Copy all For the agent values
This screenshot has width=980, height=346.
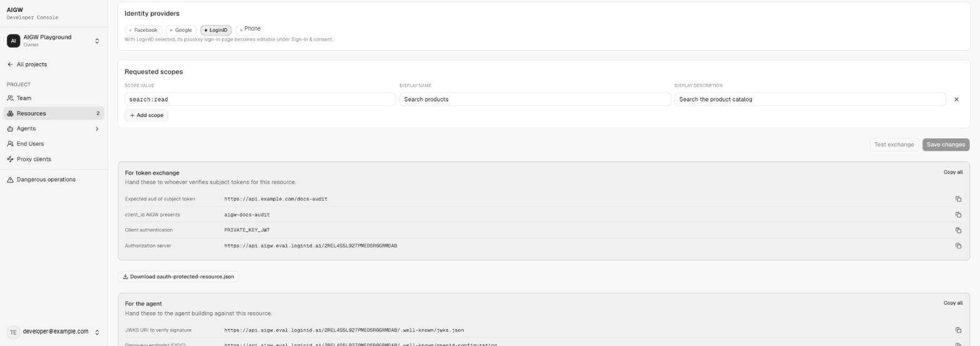click(x=953, y=303)
